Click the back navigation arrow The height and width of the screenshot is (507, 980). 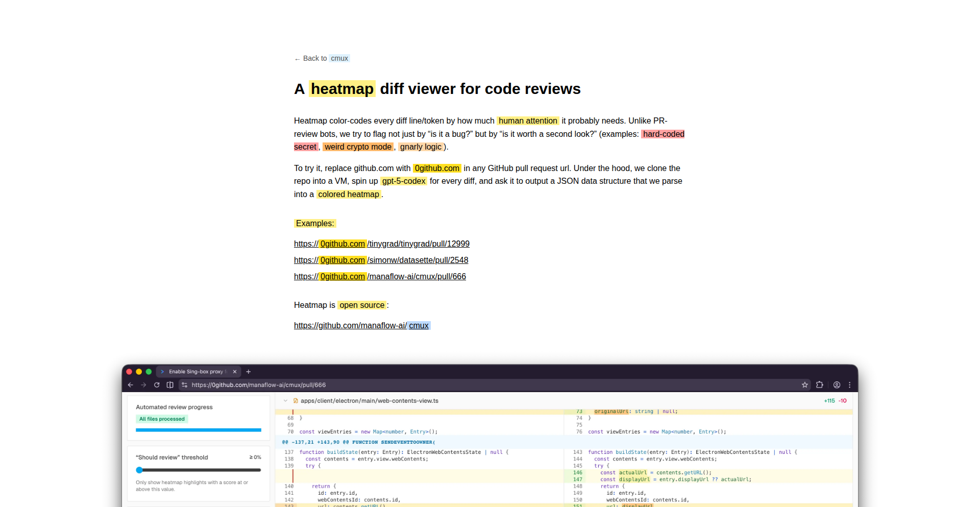(130, 385)
